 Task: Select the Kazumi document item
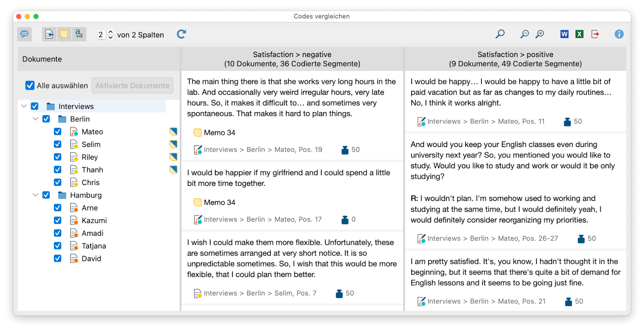[94, 221]
